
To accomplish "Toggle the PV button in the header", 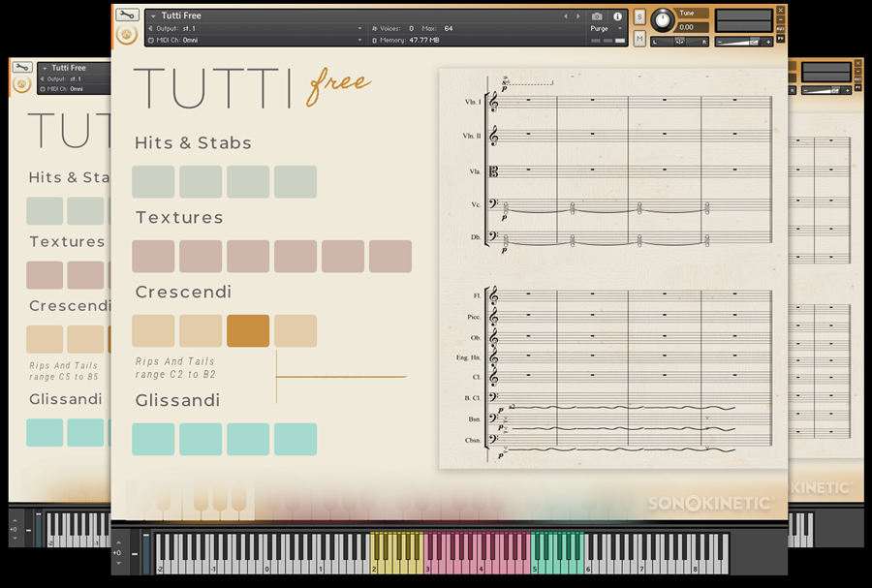I will coord(781,39).
